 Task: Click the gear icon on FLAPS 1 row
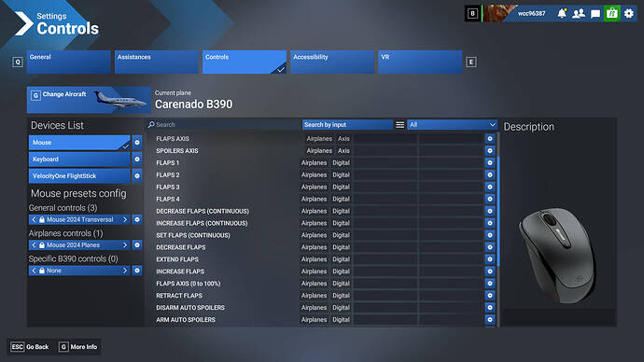coord(490,163)
